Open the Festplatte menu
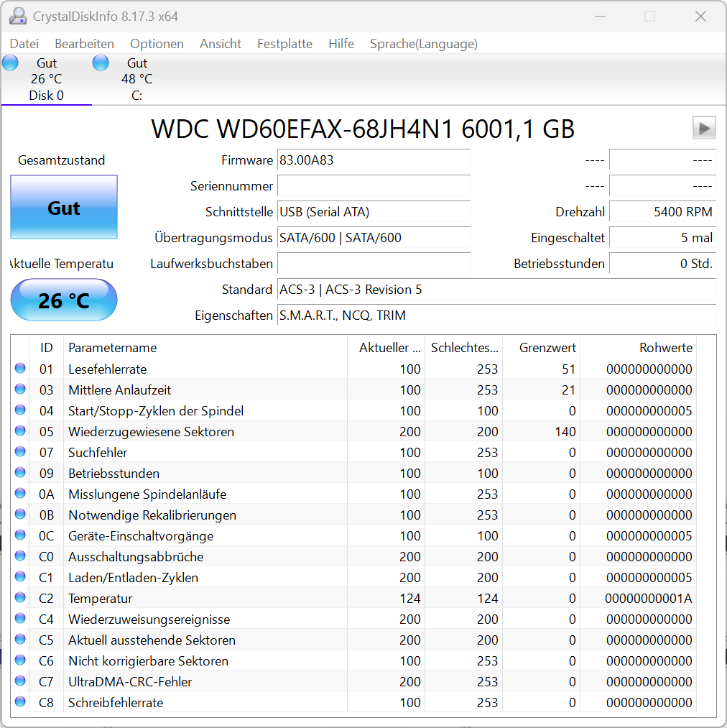The height and width of the screenshot is (728, 727). tap(284, 44)
